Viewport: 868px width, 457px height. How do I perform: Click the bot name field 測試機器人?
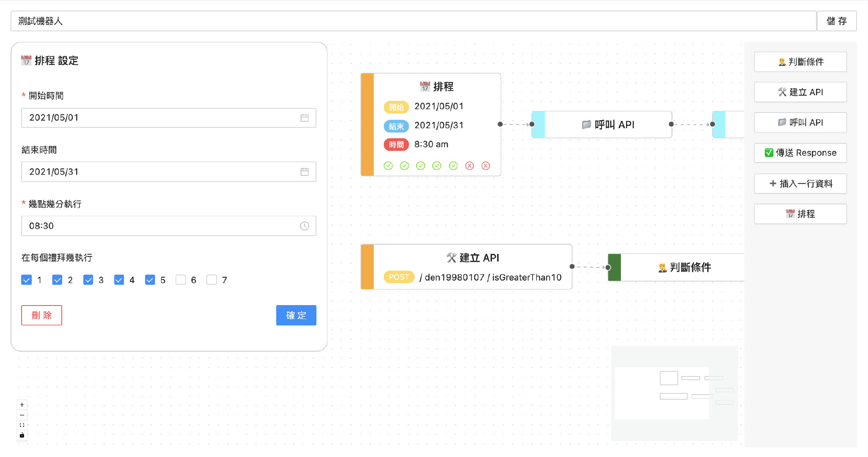click(x=413, y=21)
